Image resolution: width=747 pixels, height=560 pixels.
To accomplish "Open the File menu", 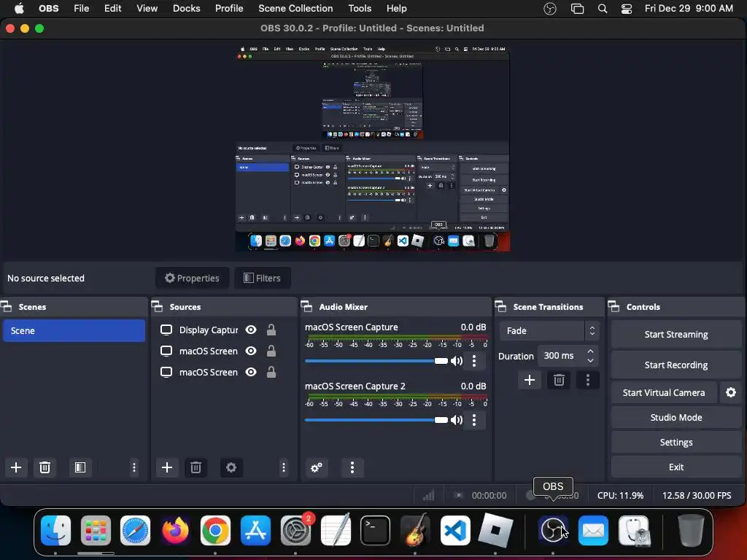I will pyautogui.click(x=82, y=9).
